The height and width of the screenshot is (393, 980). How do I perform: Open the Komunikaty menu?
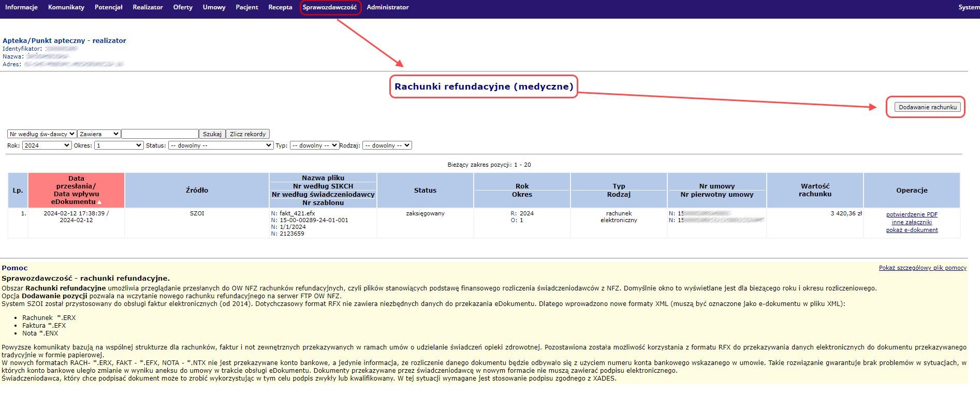click(x=66, y=7)
